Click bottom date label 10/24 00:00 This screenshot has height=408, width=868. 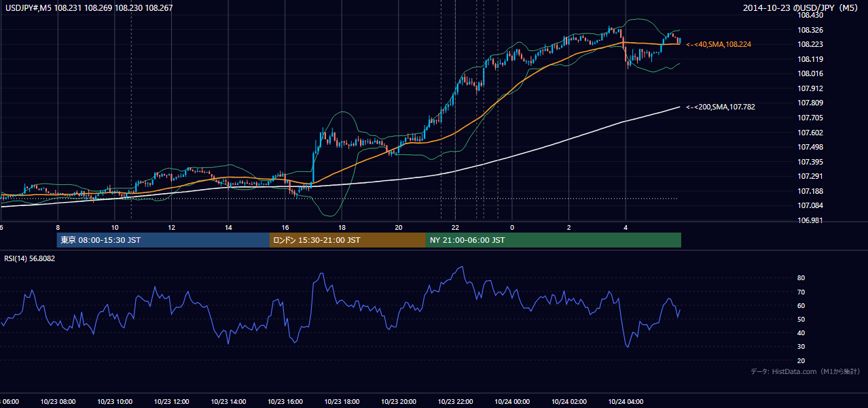(512, 402)
